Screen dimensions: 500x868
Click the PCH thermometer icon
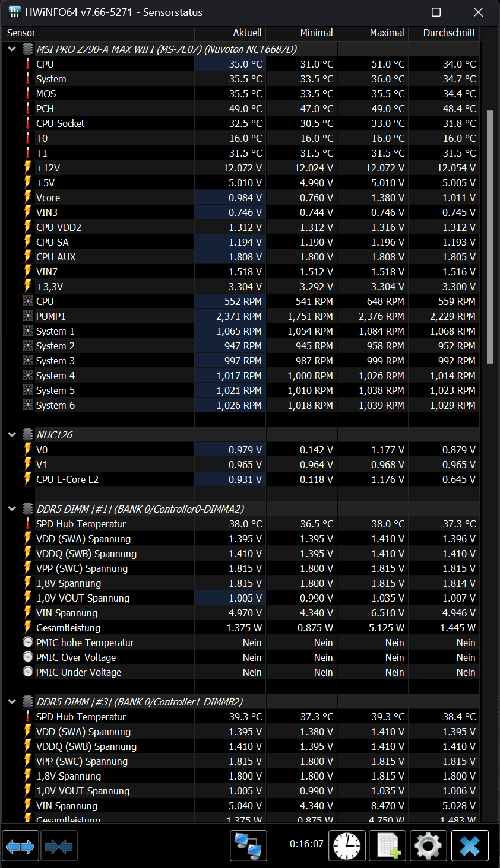(x=28, y=109)
